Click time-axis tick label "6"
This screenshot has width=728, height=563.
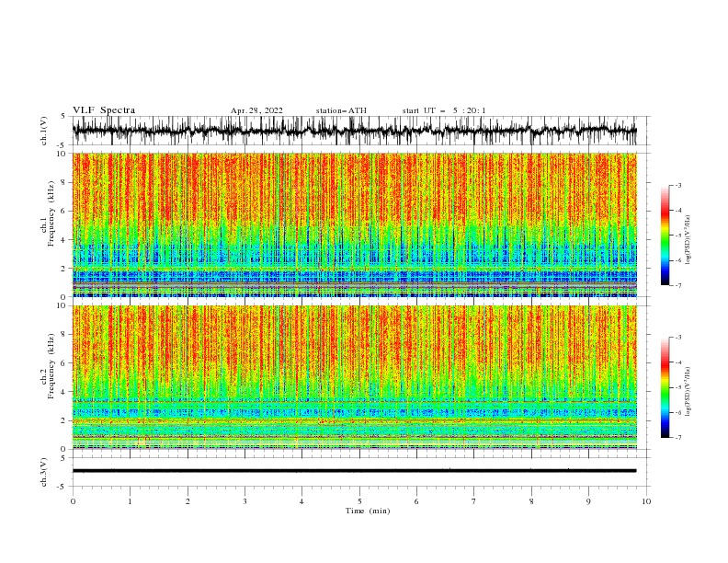416,501
